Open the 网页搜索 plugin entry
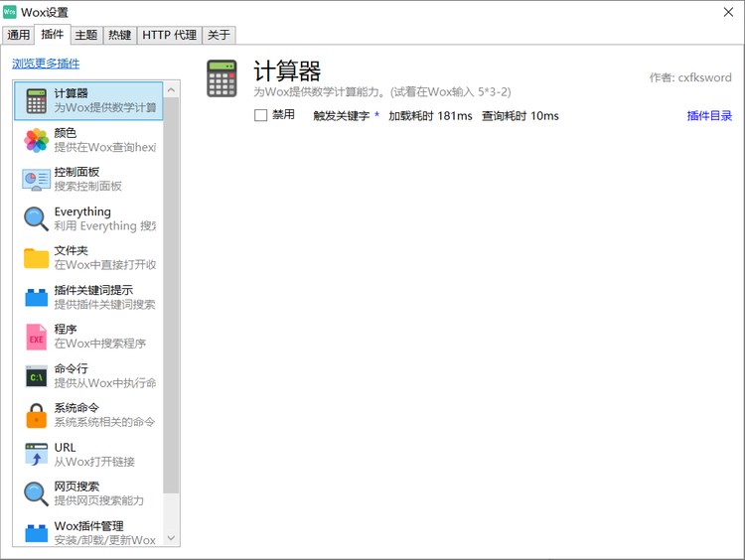This screenshot has width=745, height=560. [x=88, y=493]
